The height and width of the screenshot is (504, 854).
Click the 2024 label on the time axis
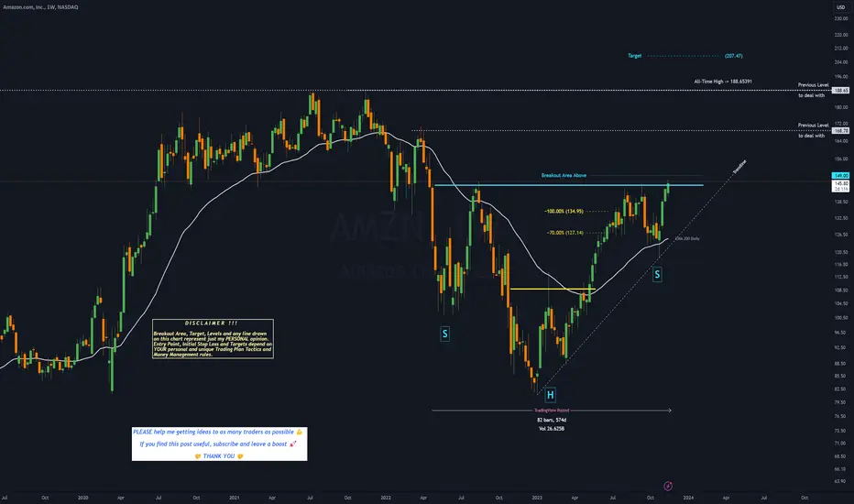688,498
